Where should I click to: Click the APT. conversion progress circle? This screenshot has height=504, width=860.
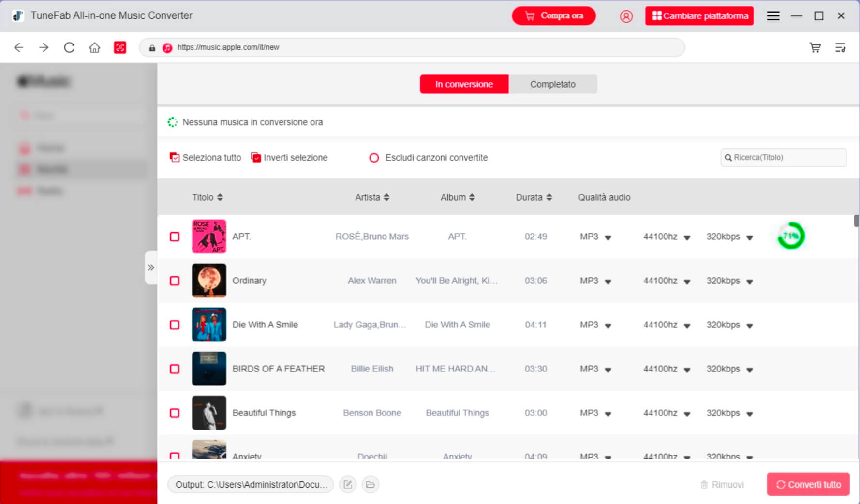coord(790,236)
